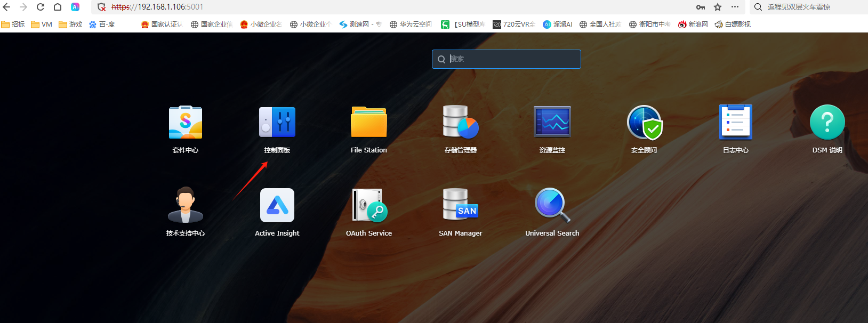Click the insecure connection shield icon

tap(101, 7)
